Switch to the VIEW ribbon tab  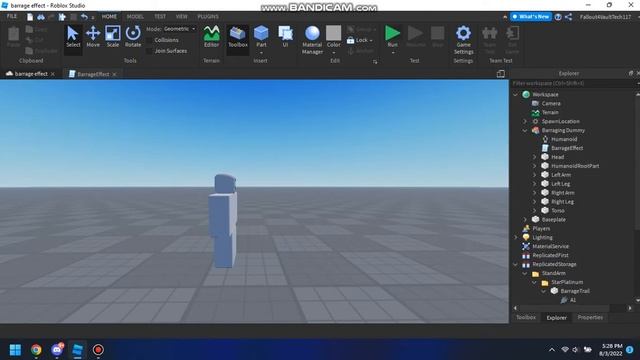point(182,17)
